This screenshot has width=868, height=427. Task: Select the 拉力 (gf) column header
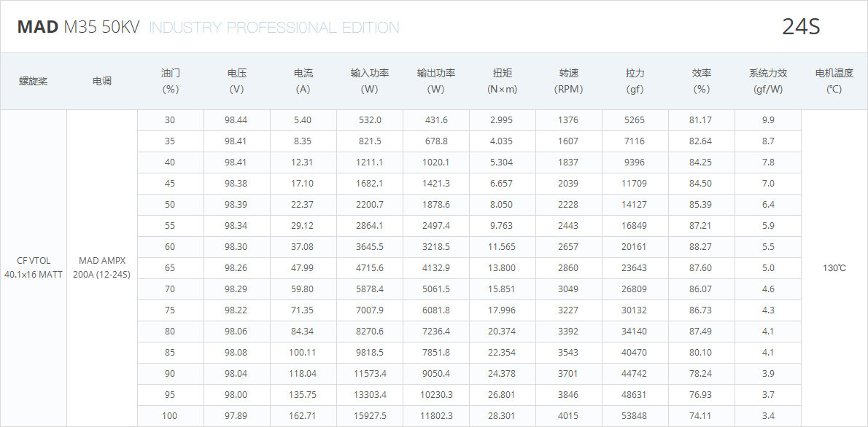coord(635,82)
